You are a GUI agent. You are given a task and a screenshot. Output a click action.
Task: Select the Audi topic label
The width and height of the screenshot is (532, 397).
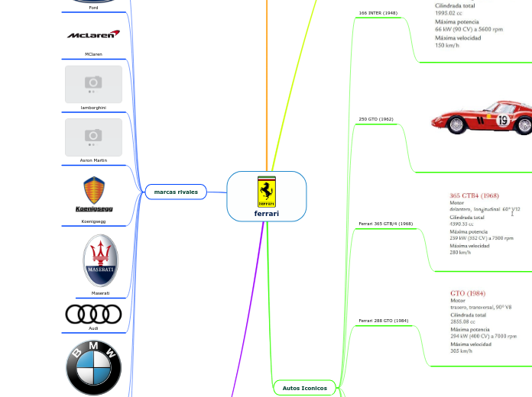(x=93, y=328)
